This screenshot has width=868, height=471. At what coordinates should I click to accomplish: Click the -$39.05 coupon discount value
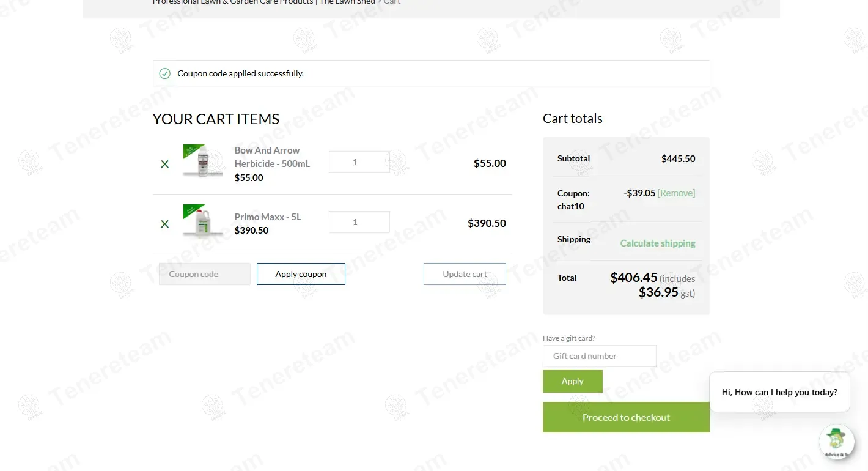coord(639,193)
